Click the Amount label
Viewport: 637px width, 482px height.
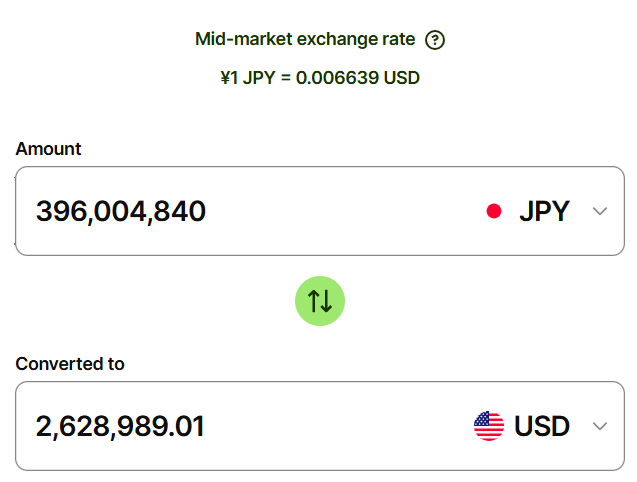(48, 149)
